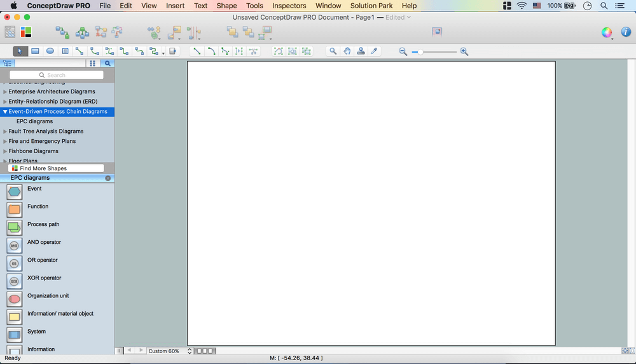Image resolution: width=636 pixels, height=364 pixels.
Task: Click the Find More Shapes button
Action: coord(56,168)
